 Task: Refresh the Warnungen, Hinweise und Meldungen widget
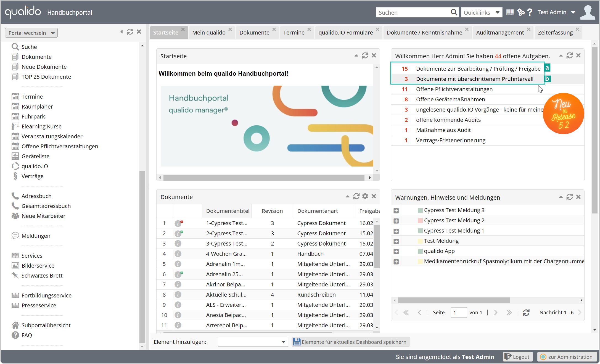pyautogui.click(x=569, y=197)
